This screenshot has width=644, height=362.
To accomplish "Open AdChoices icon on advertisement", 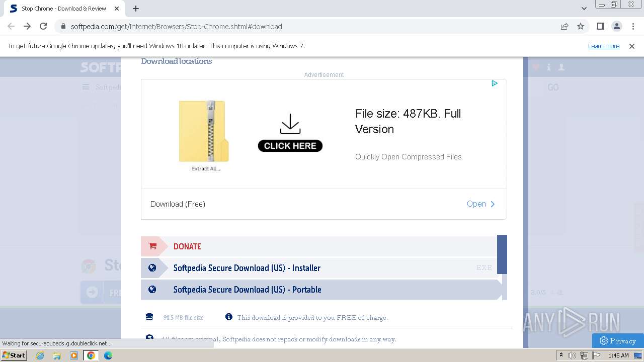I will (x=495, y=83).
